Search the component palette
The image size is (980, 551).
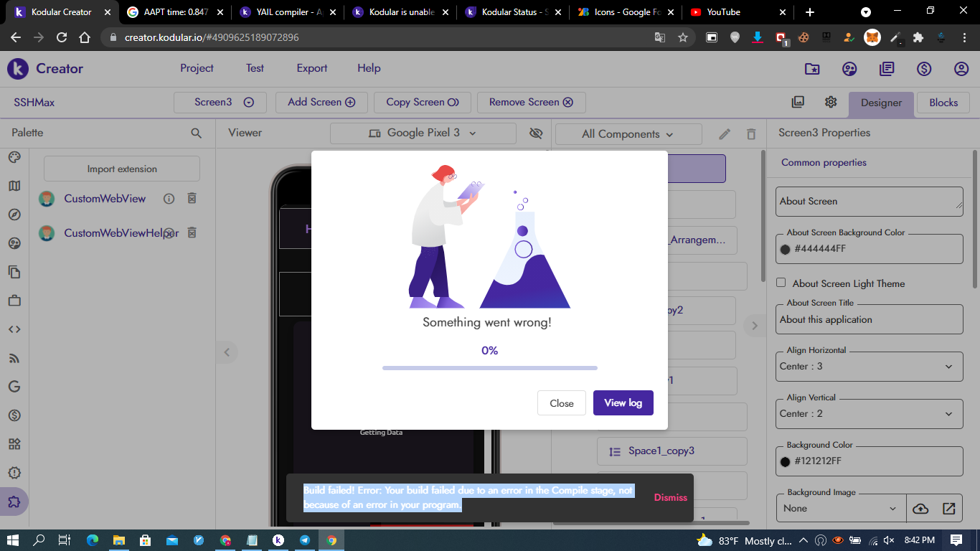[x=196, y=133]
